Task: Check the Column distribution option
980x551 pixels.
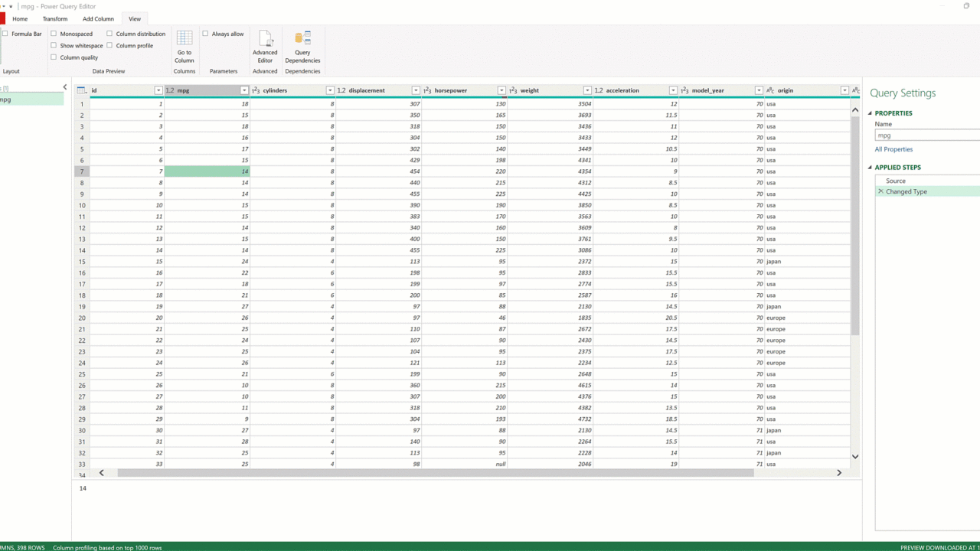Action: tap(109, 34)
